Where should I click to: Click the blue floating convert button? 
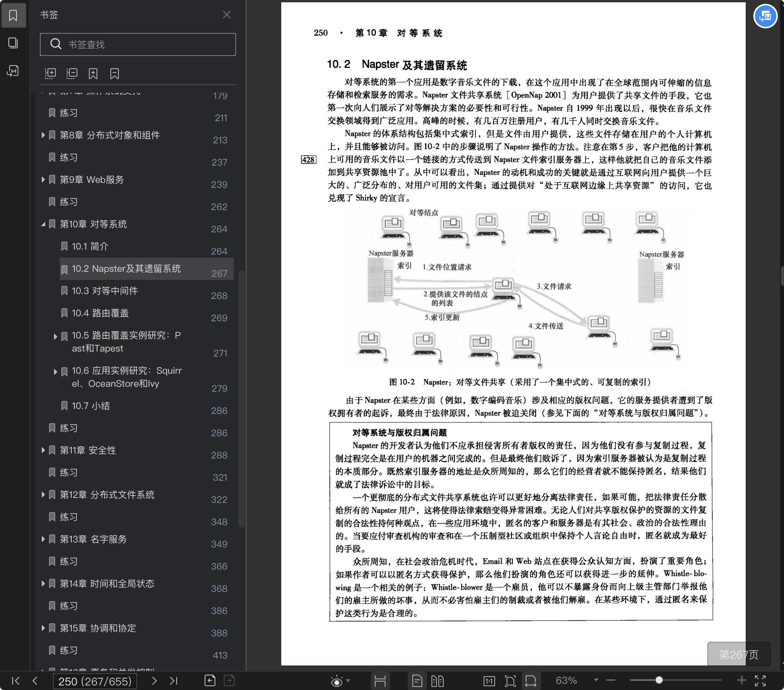tap(765, 16)
